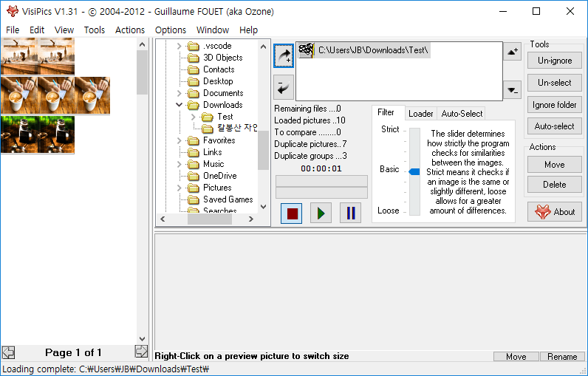
Task: Click the remove folder arrow button
Action: coord(284,87)
